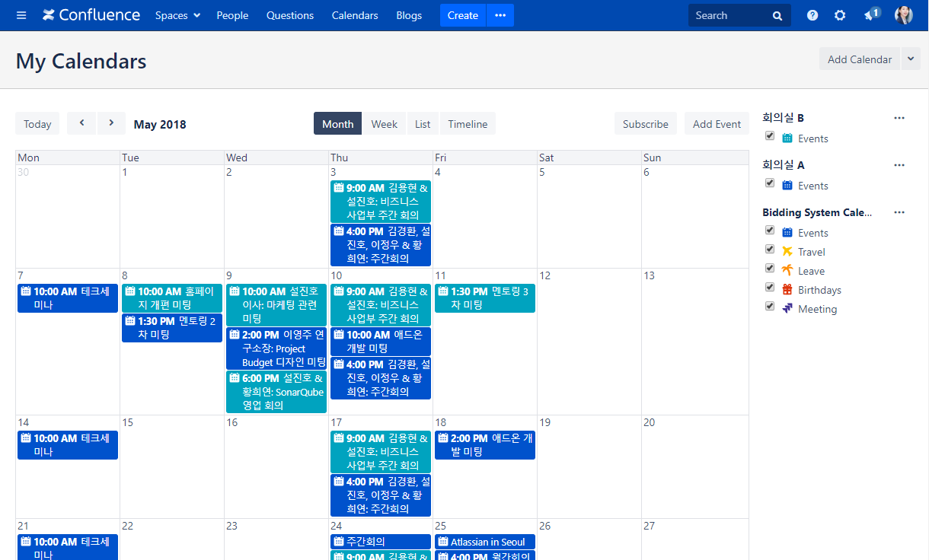Switch to the Timeline view tab
The height and width of the screenshot is (560, 929).
pos(468,124)
